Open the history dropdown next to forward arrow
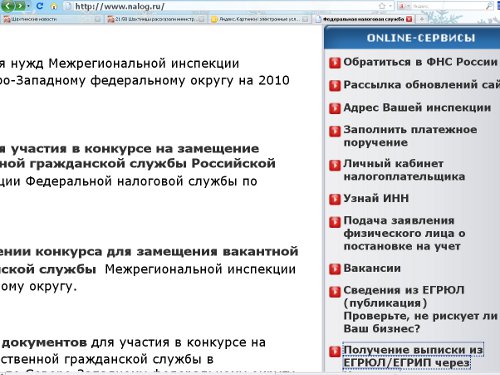The width and height of the screenshot is (500, 375). pyautogui.click(x=28, y=6)
